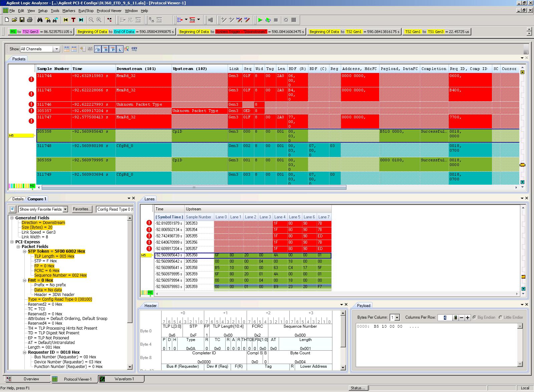Screen dimensions: 534x392
Task: Toggle the L lanes pane button
Action: tap(120, 49)
